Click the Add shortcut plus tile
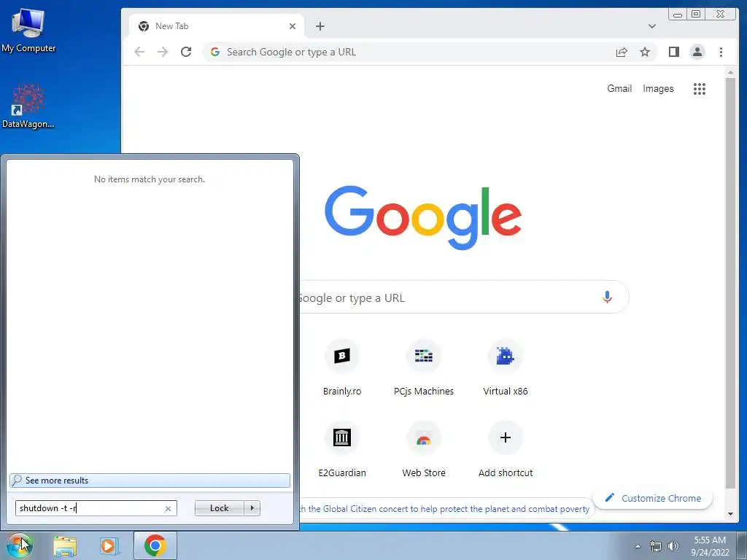The height and width of the screenshot is (560, 747). click(x=505, y=449)
